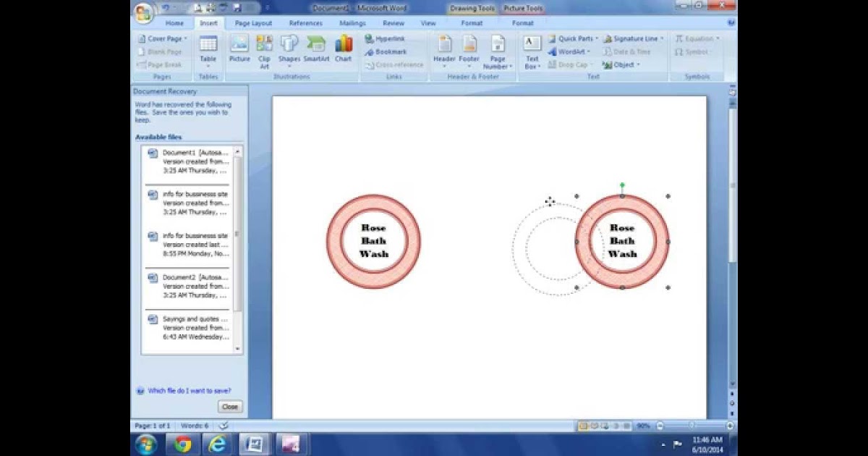The height and width of the screenshot is (456, 868).
Task: Select the left 'Rose Bath Wash' label shape
Action: point(373,241)
